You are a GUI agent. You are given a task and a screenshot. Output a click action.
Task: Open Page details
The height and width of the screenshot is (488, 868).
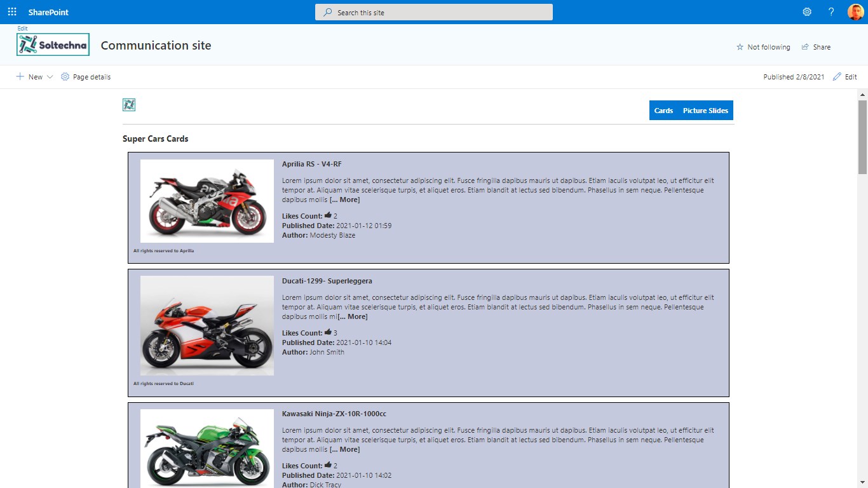86,77
